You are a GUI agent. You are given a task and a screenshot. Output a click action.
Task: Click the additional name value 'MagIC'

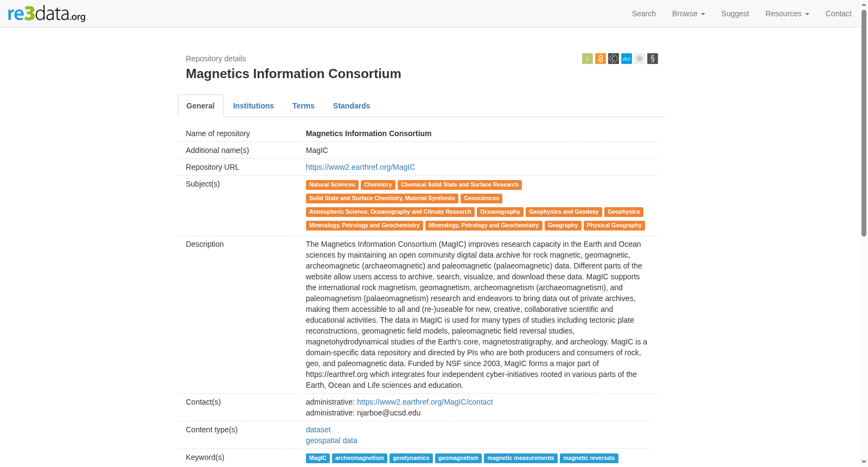[317, 150]
